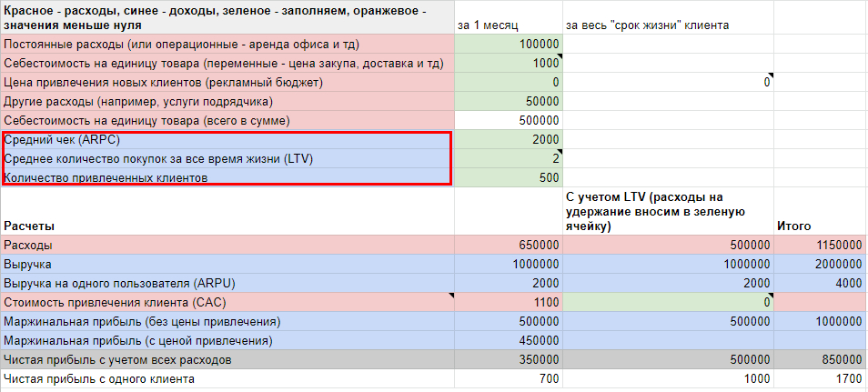Select 'Количество привлеченных клиентов' label cell
868x392 pixels.
click(x=227, y=177)
